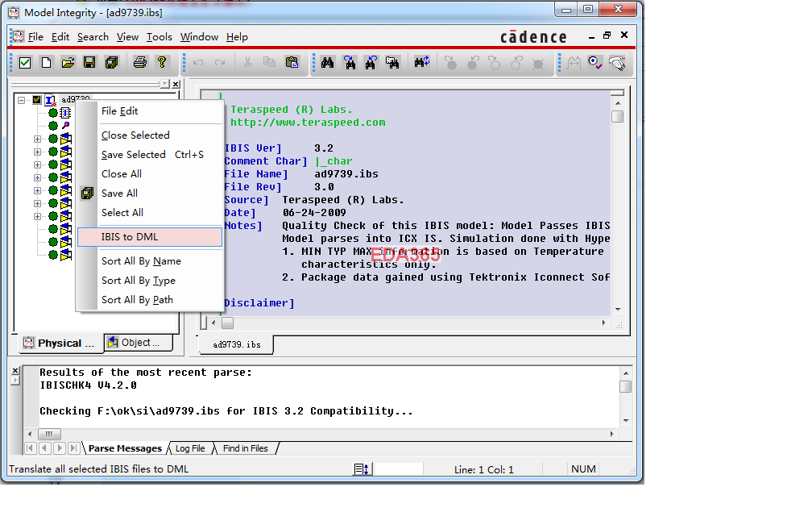812x508 pixels.
Task: Click the editor horizontal scrollbar right arrow
Action: [x=604, y=323]
